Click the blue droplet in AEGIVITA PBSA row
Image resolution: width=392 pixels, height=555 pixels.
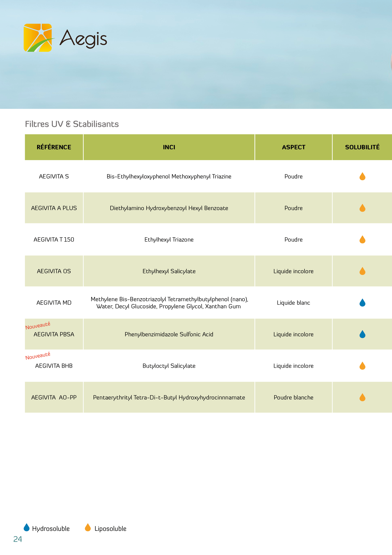362,334
